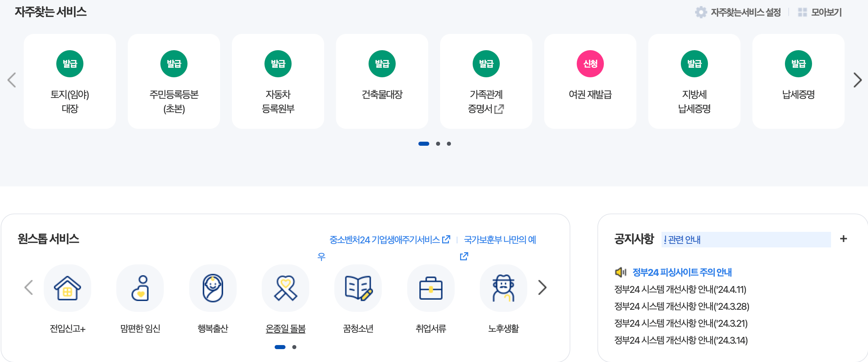Click the 모아보기 grid icon
Image resolution: width=868 pixels, height=362 pixels.
click(x=803, y=12)
